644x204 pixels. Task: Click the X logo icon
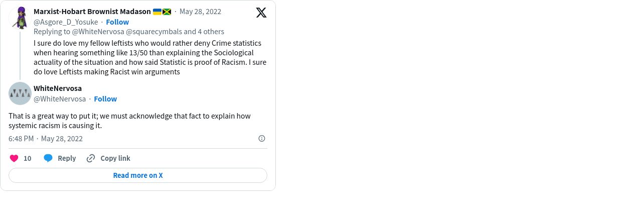coord(261,13)
